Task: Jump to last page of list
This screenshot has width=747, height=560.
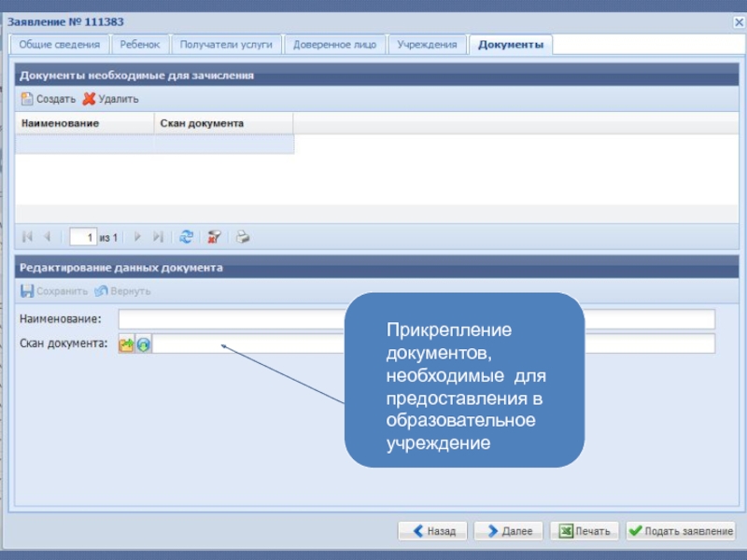Action: coord(158,238)
